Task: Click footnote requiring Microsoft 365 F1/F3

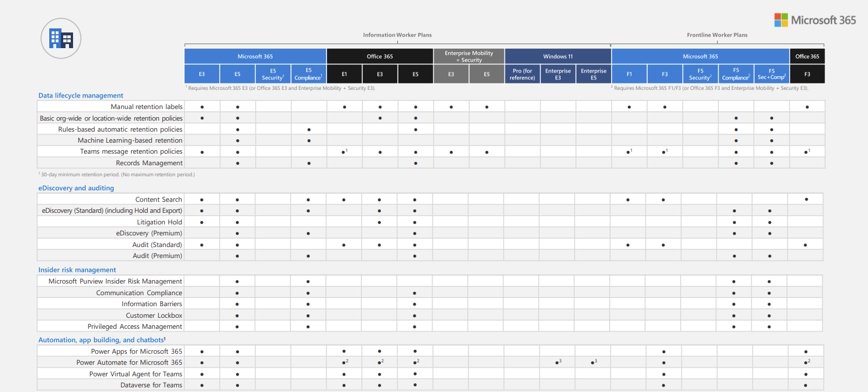Action: tap(709, 88)
